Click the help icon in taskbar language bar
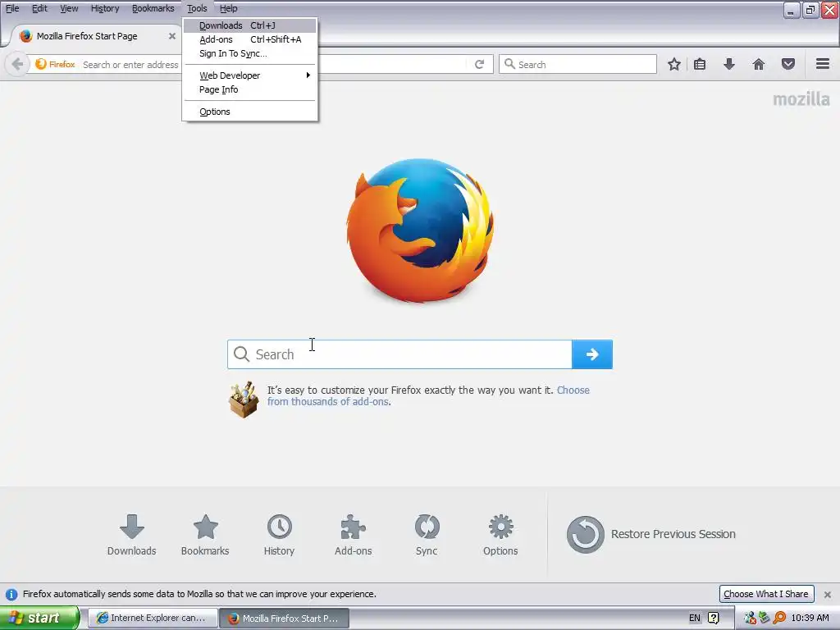 tap(714, 618)
